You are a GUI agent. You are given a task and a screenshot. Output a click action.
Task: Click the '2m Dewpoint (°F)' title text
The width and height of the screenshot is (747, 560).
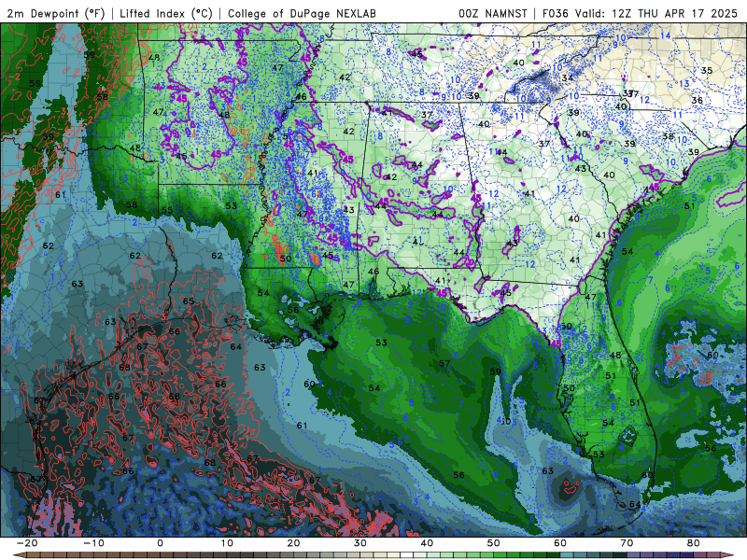pyautogui.click(x=56, y=13)
